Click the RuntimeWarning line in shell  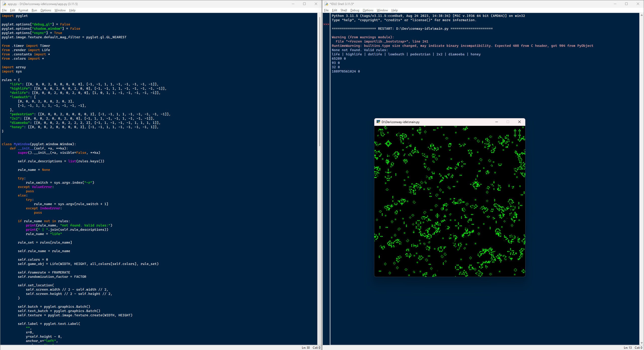pyautogui.click(x=462, y=46)
